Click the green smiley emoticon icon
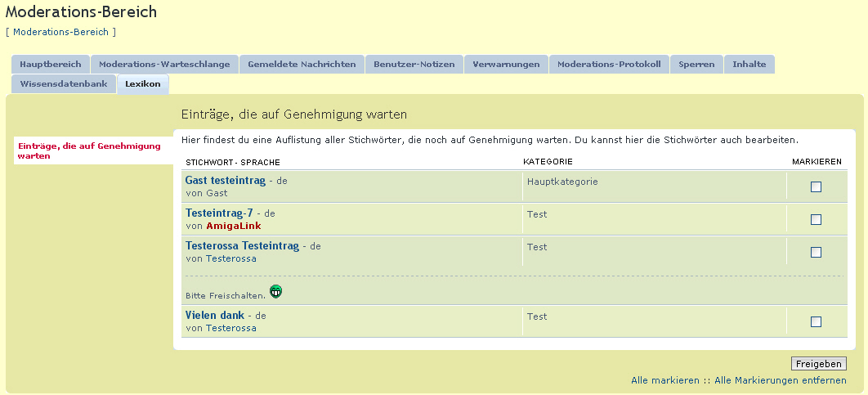 [275, 292]
